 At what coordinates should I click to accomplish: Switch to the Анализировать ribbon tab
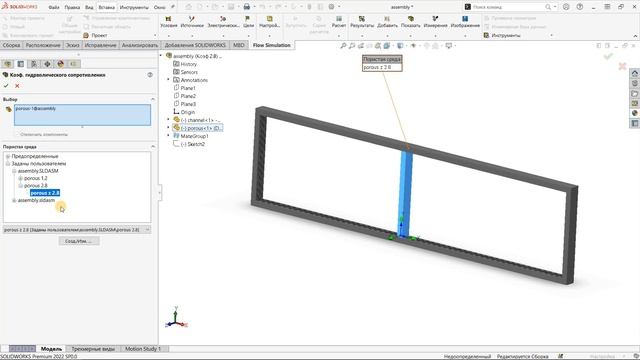pos(140,45)
